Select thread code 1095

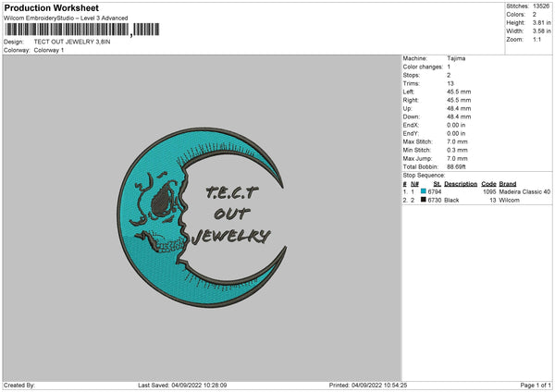click(489, 191)
